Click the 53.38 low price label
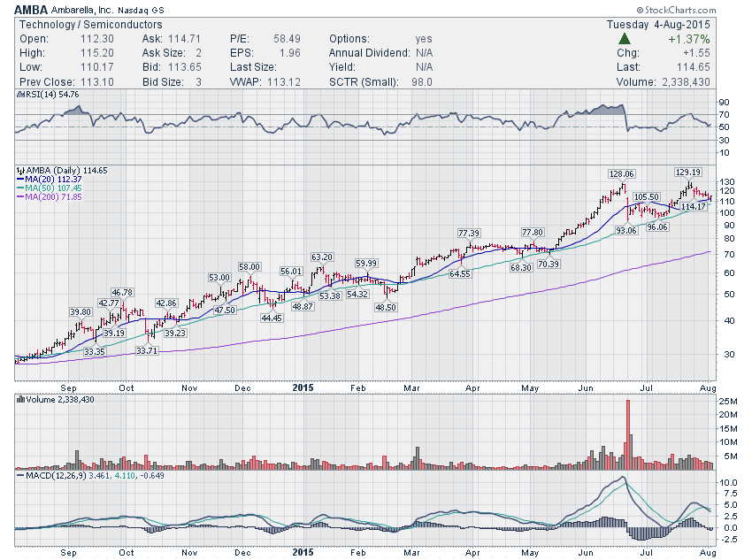The width and height of the screenshot is (752, 560). click(x=330, y=295)
